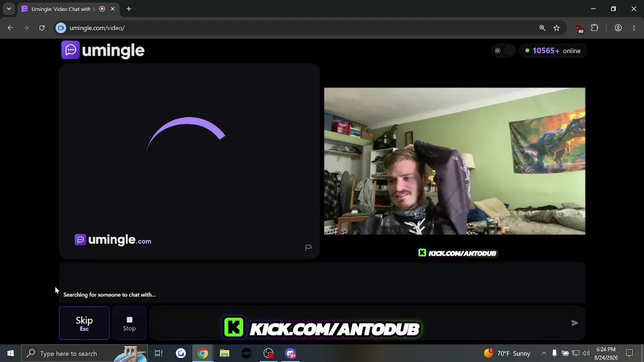Image resolution: width=644 pixels, height=362 pixels.
Task: Click the Windows taskbar search box
Action: point(84,353)
